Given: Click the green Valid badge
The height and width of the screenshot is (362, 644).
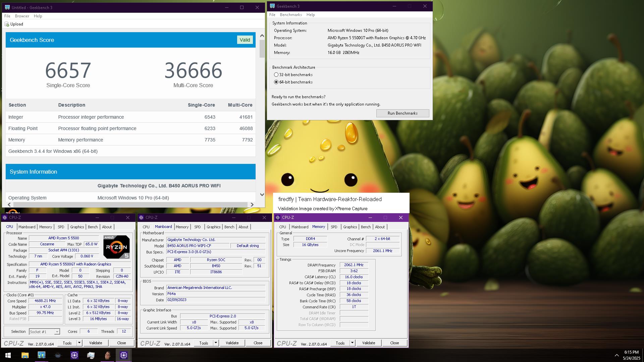Looking at the screenshot, I should point(245,40).
